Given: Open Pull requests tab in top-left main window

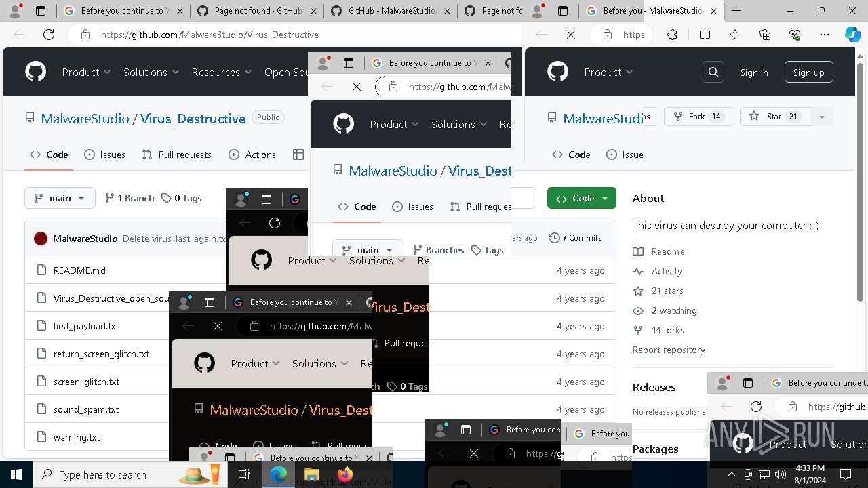Looking at the screenshot, I should 177,155.
